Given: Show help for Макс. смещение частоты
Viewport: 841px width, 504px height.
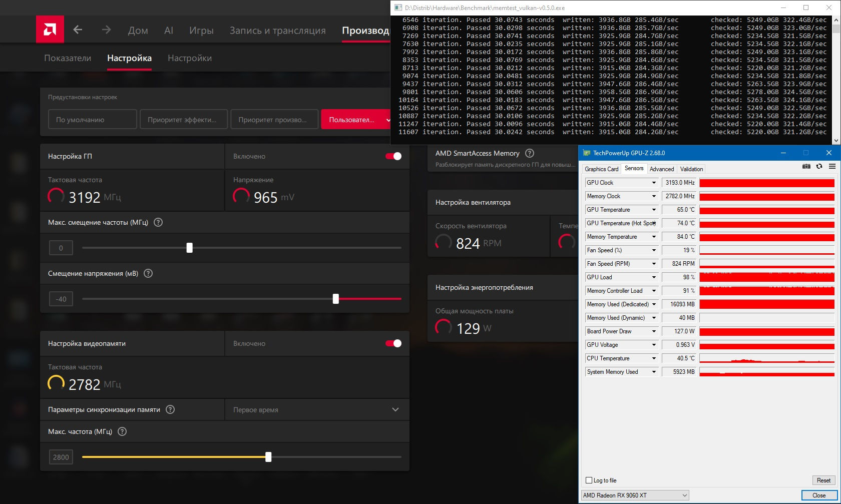Looking at the screenshot, I should [158, 222].
